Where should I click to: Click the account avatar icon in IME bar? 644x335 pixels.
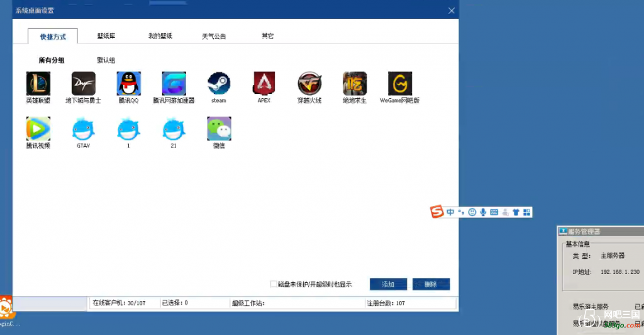point(505,212)
